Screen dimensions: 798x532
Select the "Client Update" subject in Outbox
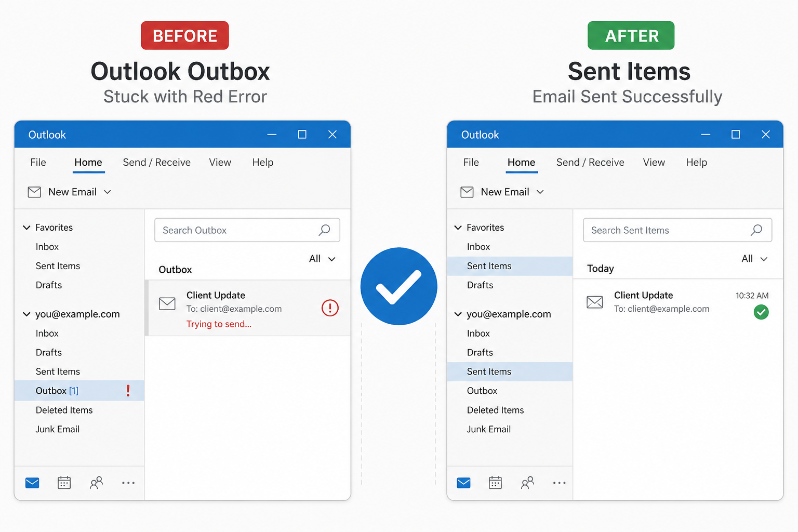(216, 295)
